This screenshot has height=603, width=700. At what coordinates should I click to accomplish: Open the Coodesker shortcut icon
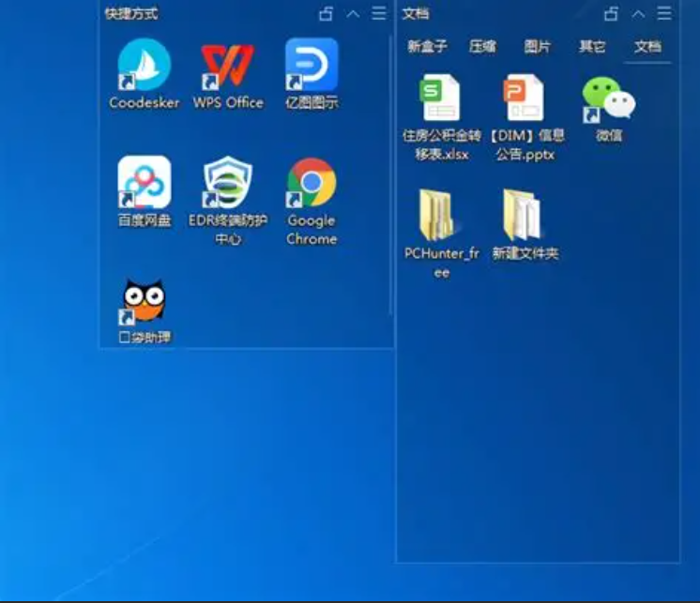144,66
